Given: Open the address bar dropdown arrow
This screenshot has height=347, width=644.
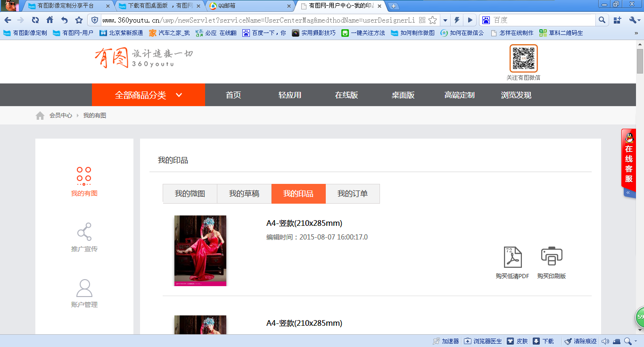Looking at the screenshot, I should (x=445, y=20).
